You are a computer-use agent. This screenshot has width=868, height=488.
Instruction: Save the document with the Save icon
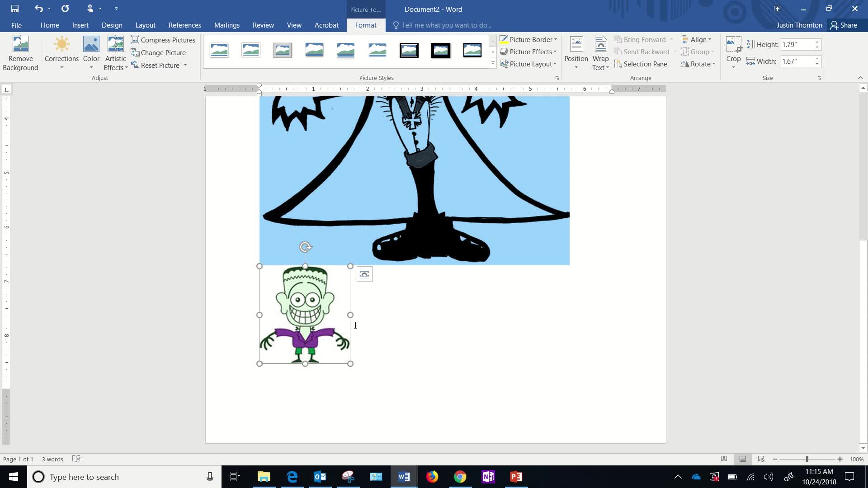[14, 9]
